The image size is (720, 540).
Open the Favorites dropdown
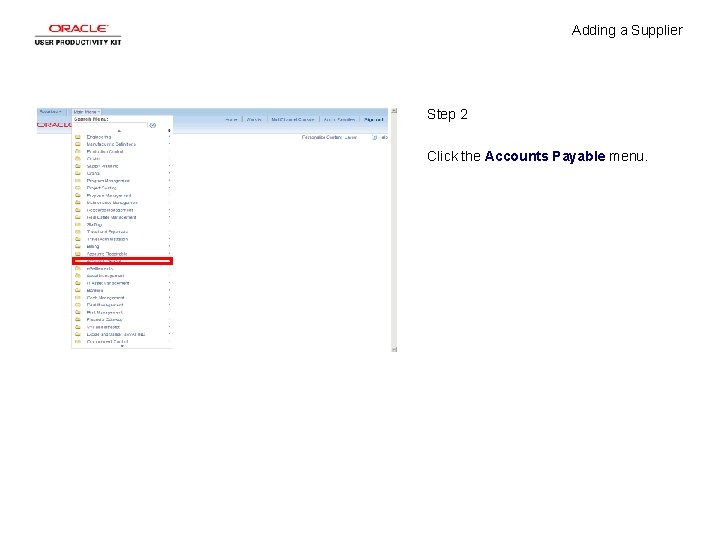(x=51, y=112)
